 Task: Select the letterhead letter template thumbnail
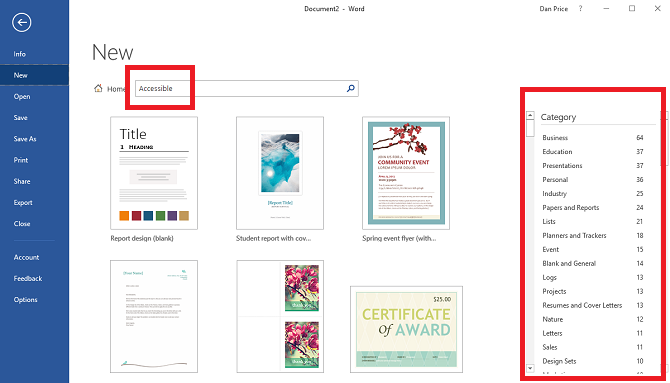(154, 316)
